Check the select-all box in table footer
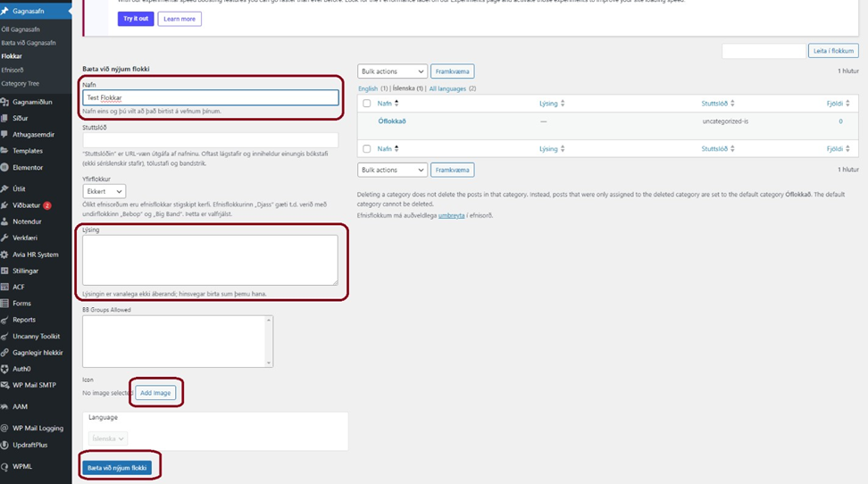This screenshot has width=868, height=484. (x=366, y=149)
